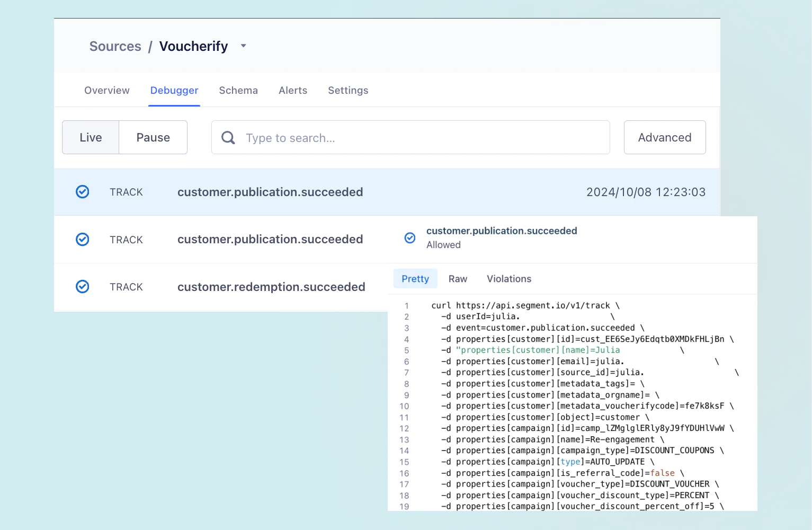Select the Pretty payload view
Image resolution: width=812 pixels, height=530 pixels.
415,278
